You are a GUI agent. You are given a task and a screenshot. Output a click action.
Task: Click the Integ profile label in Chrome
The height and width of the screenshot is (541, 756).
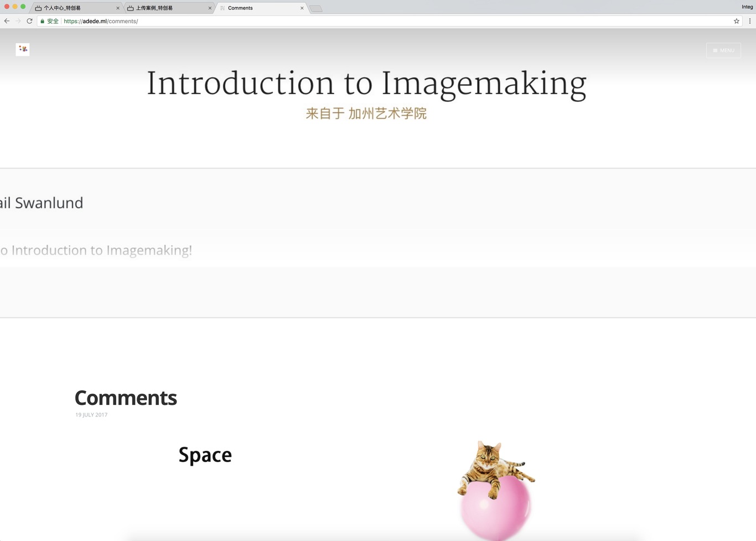tap(747, 7)
